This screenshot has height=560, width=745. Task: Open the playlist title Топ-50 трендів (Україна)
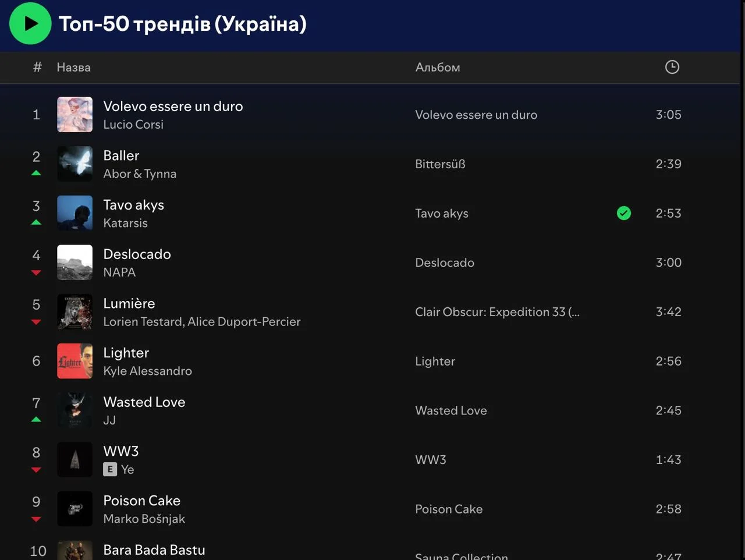[x=182, y=24]
